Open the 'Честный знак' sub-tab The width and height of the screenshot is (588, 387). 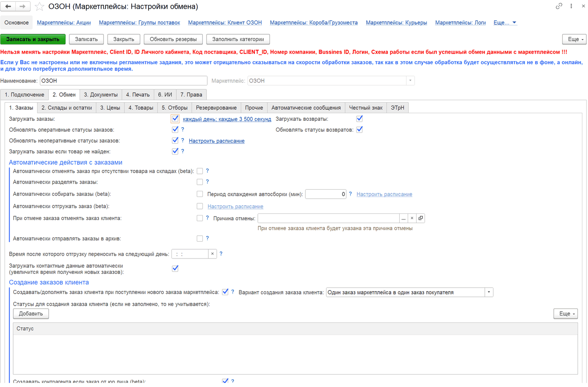[365, 108]
